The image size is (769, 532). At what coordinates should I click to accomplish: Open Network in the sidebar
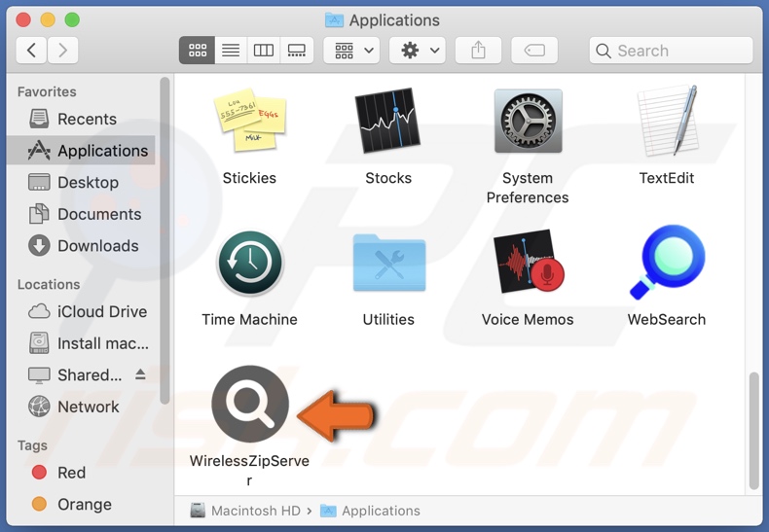pos(83,407)
